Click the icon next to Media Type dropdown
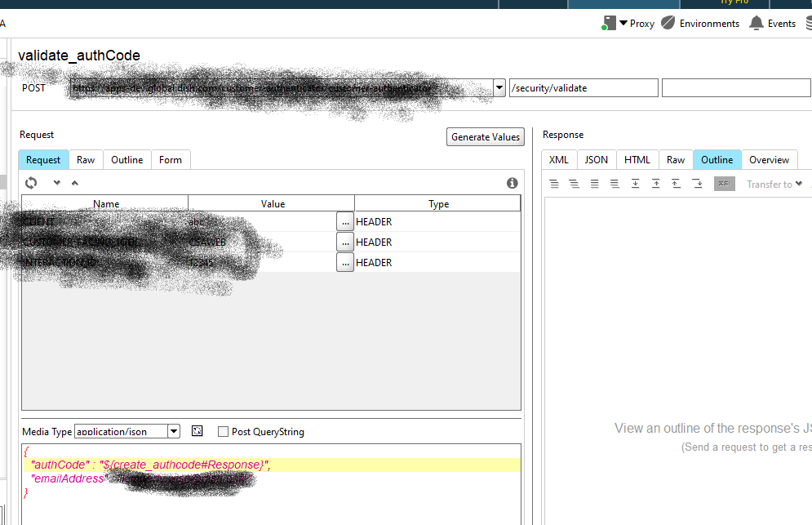Image resolution: width=812 pixels, height=525 pixels. coord(197,431)
